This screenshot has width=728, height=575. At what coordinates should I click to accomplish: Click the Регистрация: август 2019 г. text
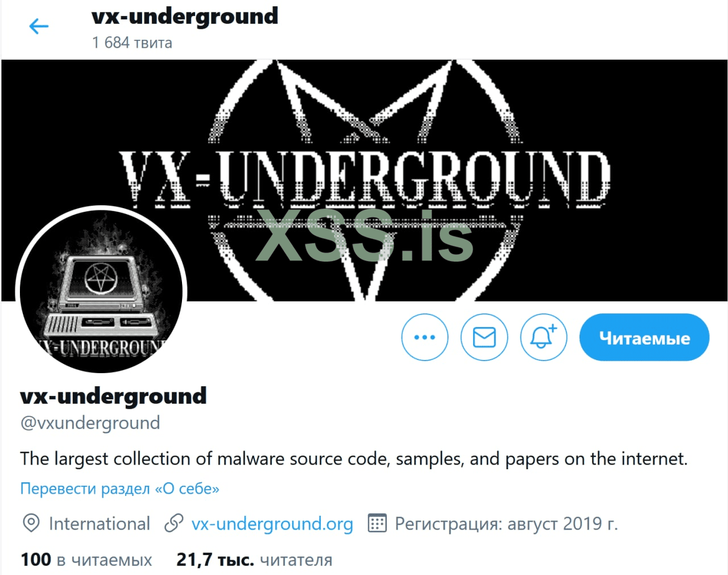506,523
